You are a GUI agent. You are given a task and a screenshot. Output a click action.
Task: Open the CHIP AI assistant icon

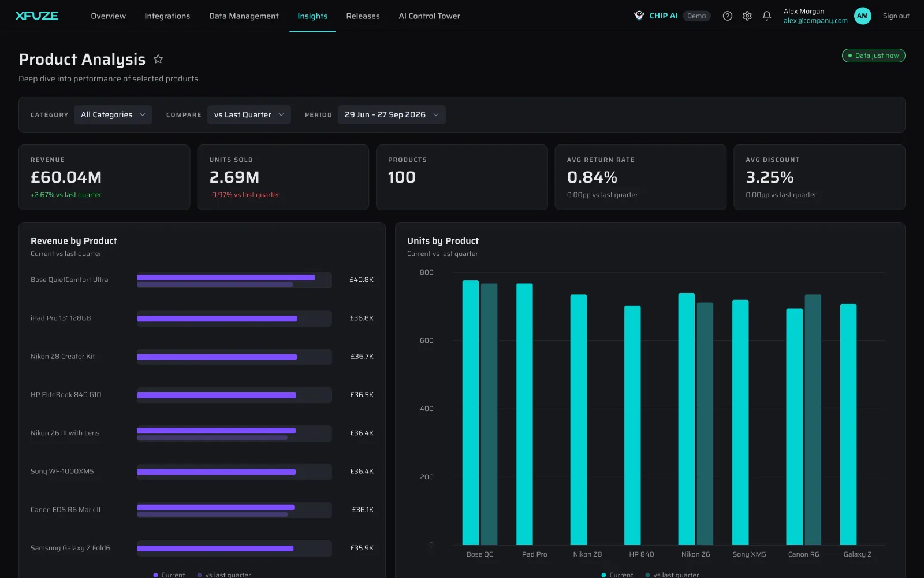[x=639, y=16]
